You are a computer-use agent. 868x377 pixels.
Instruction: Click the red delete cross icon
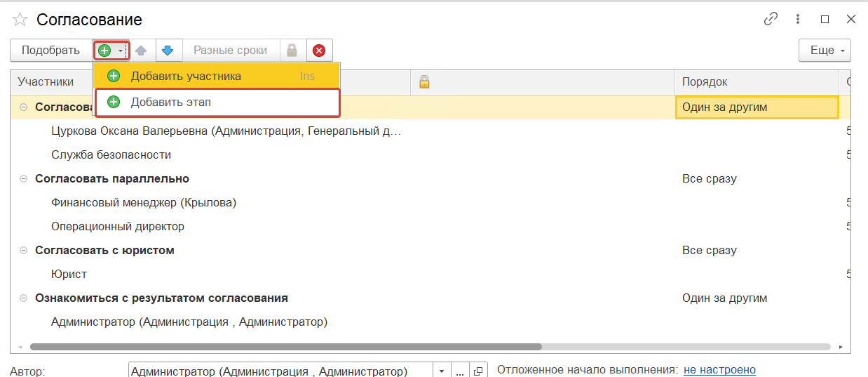point(319,51)
